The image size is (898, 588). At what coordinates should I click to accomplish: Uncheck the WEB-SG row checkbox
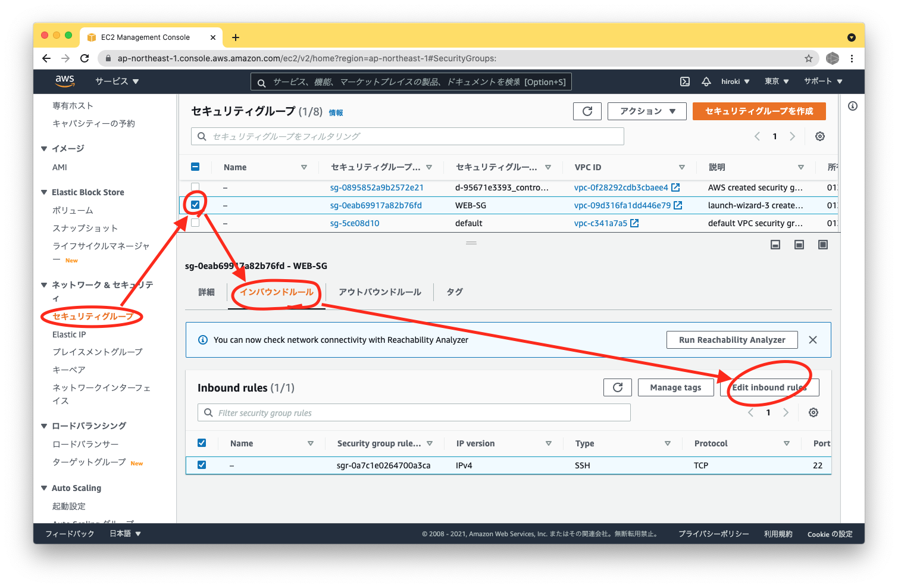(x=195, y=205)
